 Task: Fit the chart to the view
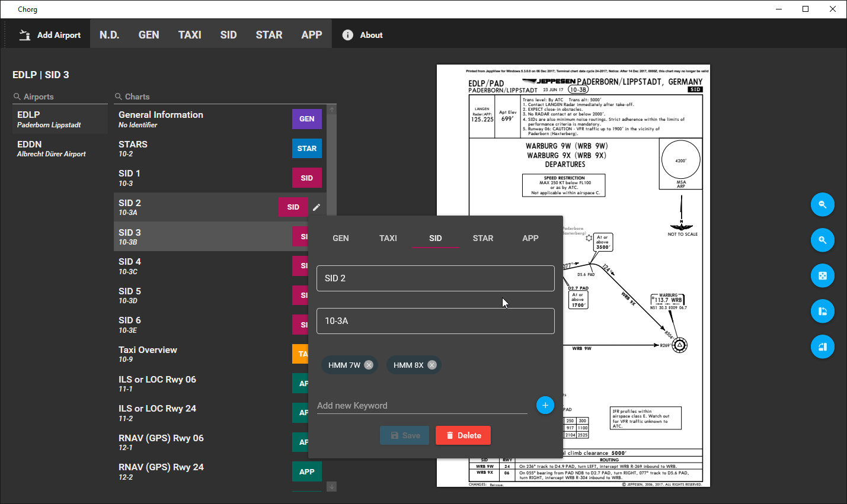[x=823, y=275]
